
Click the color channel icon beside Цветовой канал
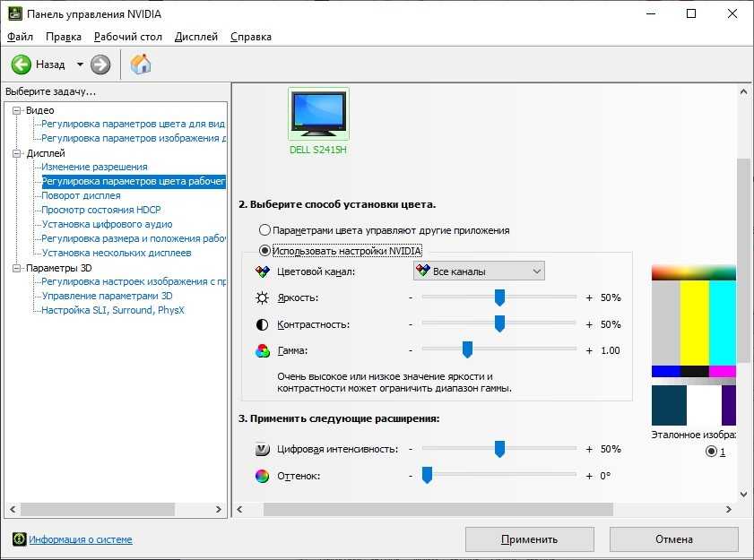pos(263,271)
